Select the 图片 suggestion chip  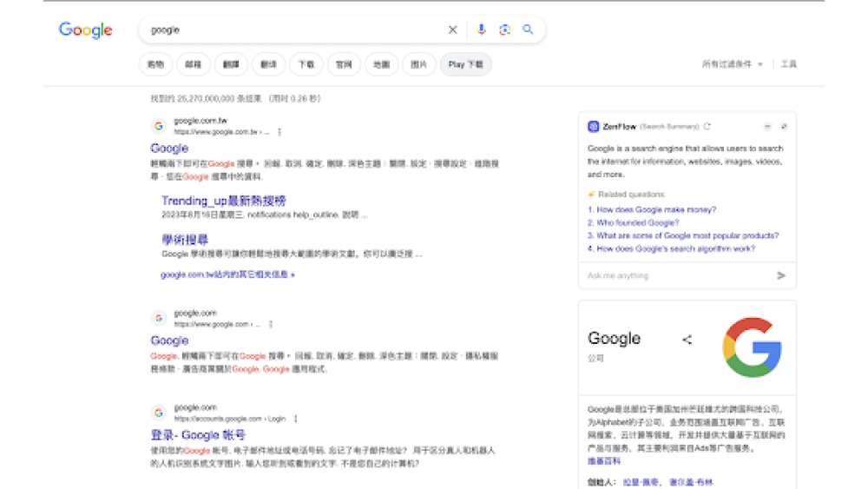419,64
